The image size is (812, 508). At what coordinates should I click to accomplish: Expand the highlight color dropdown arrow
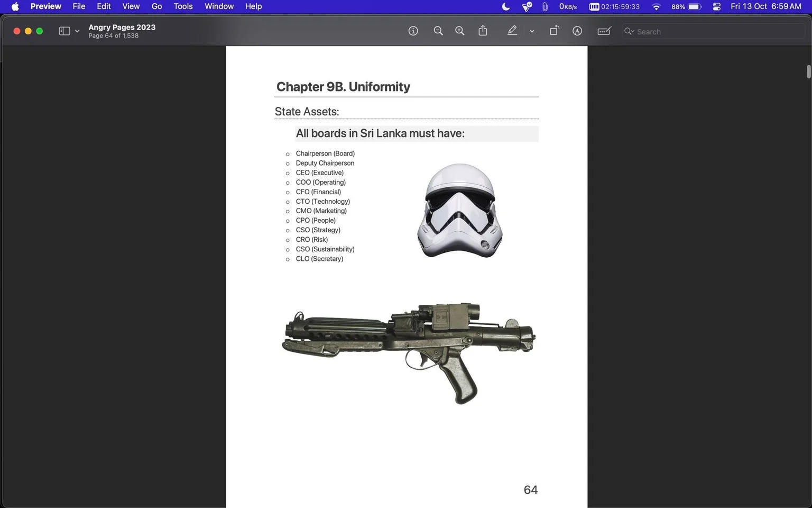point(532,31)
